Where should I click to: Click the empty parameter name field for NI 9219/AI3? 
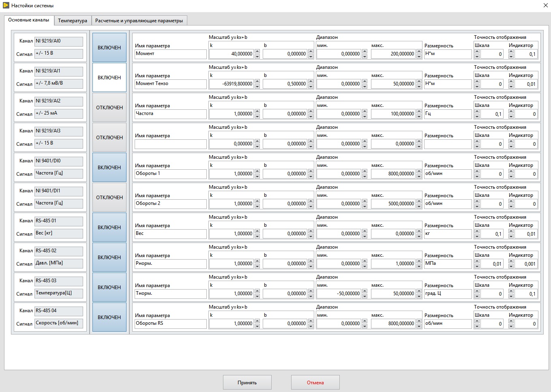tap(171, 144)
